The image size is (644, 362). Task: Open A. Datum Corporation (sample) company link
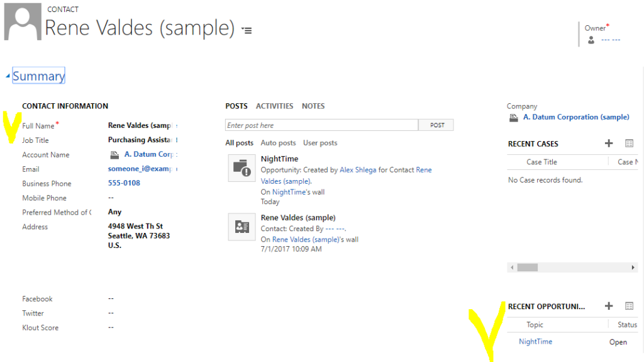pyautogui.click(x=575, y=117)
